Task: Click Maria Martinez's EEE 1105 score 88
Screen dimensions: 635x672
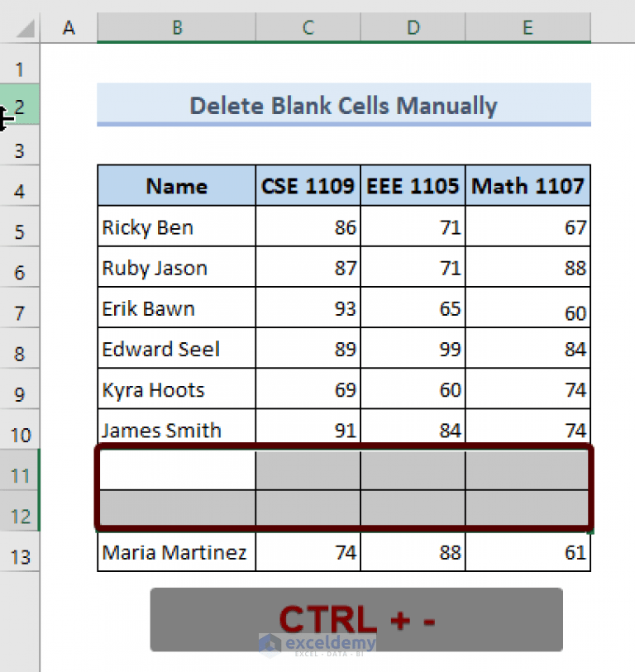Action: click(413, 552)
